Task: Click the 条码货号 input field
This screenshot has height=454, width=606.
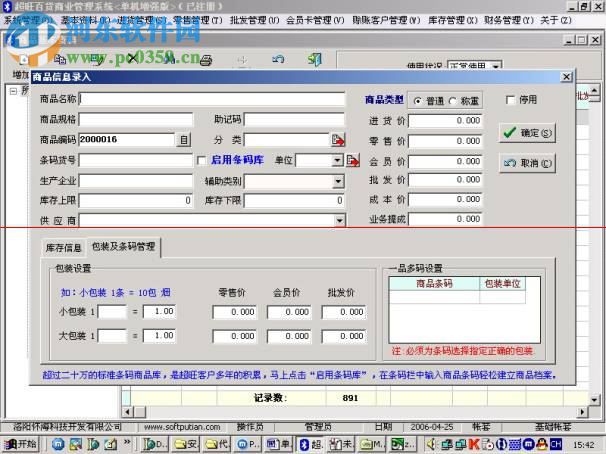Action: click(x=136, y=160)
